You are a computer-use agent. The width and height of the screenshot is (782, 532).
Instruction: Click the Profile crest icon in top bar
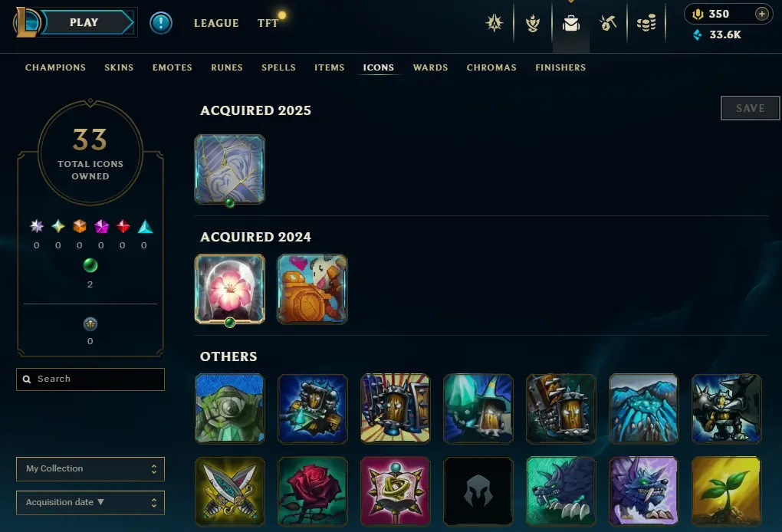click(495, 23)
